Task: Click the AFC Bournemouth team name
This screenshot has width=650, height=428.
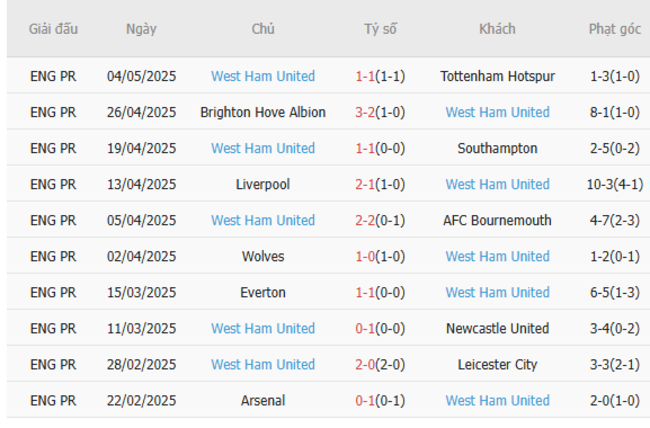Action: pos(497,220)
